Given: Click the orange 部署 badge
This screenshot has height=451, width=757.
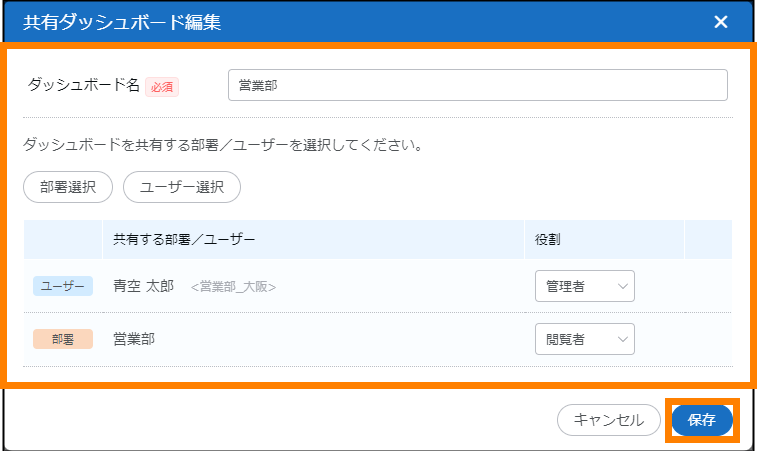Looking at the screenshot, I should click(x=63, y=339).
